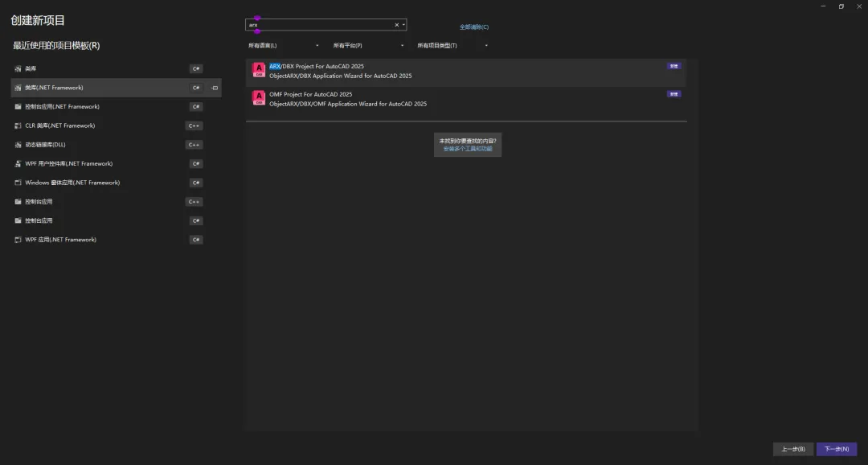The height and width of the screenshot is (465, 868).
Task: Click the 创建新项目 title text
Action: [38, 20]
